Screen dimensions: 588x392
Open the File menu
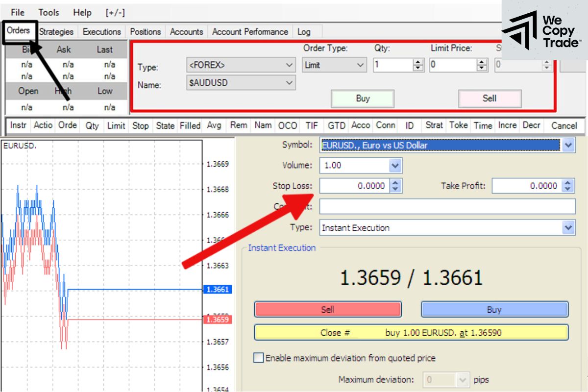coord(18,12)
